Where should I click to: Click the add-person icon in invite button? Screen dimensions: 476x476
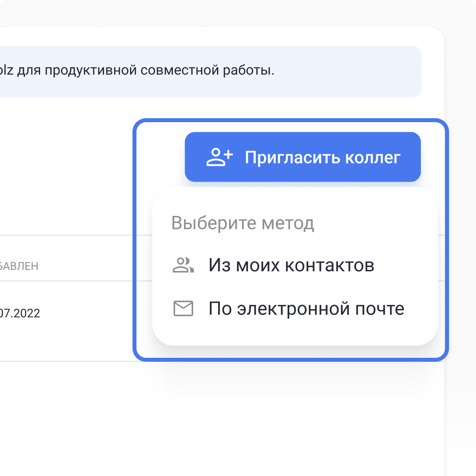(219, 157)
